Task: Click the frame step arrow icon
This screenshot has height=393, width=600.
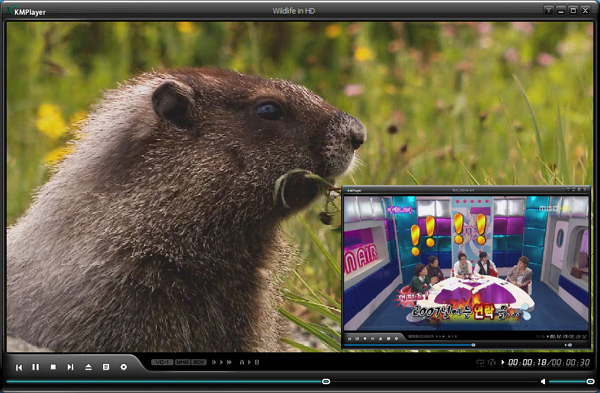Action: pyautogui.click(x=214, y=362)
